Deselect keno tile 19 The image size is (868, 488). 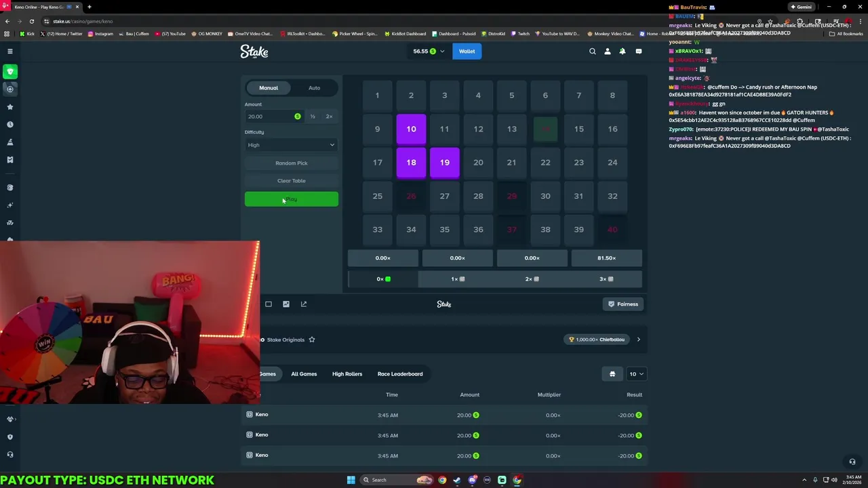click(445, 163)
